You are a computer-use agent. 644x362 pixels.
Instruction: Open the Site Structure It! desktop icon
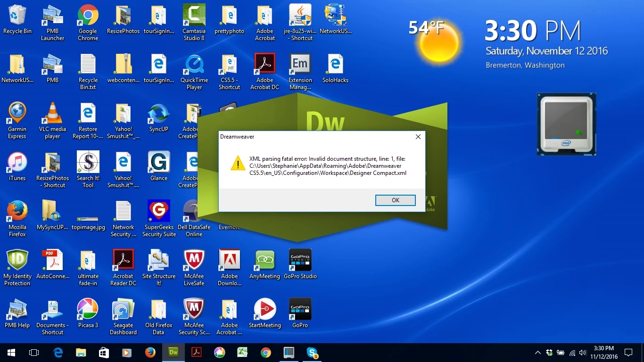pyautogui.click(x=158, y=268)
